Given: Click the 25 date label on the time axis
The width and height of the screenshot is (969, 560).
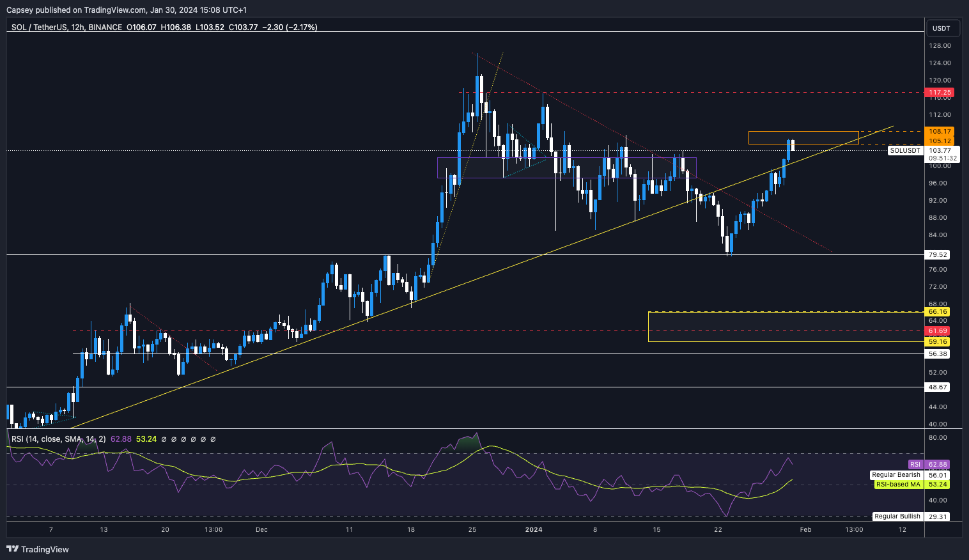Looking at the screenshot, I should [x=472, y=529].
